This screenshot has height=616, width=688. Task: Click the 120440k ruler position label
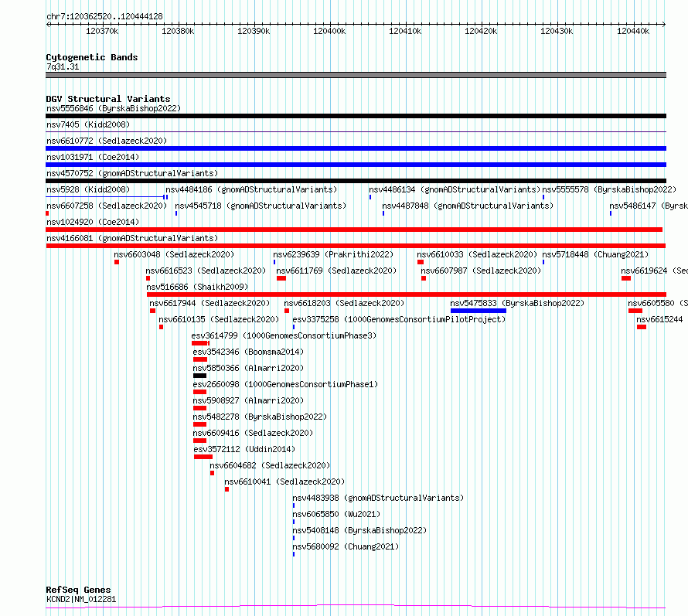[633, 31]
